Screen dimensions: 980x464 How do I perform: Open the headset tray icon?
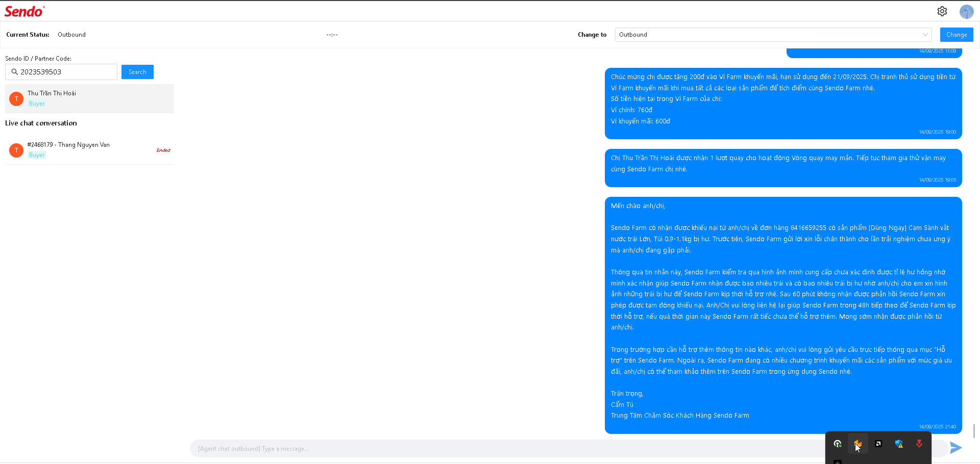point(838,444)
